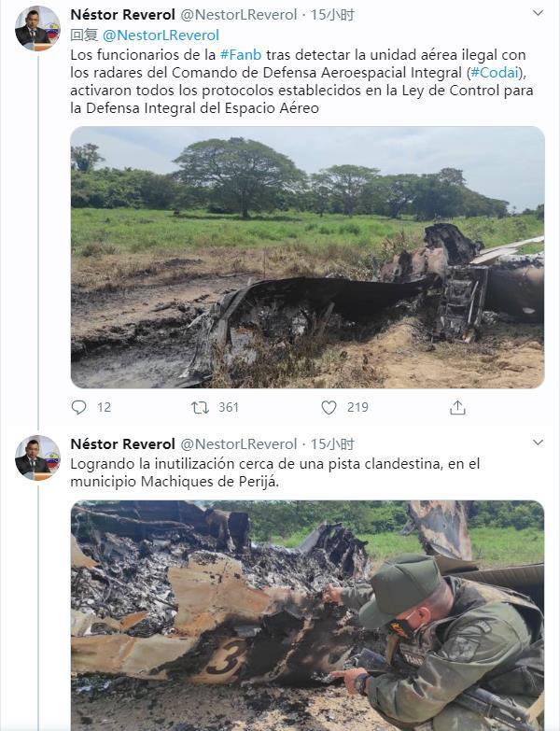Like the first tweet with 219 likes
The height and width of the screenshot is (731, 560).
329,407
